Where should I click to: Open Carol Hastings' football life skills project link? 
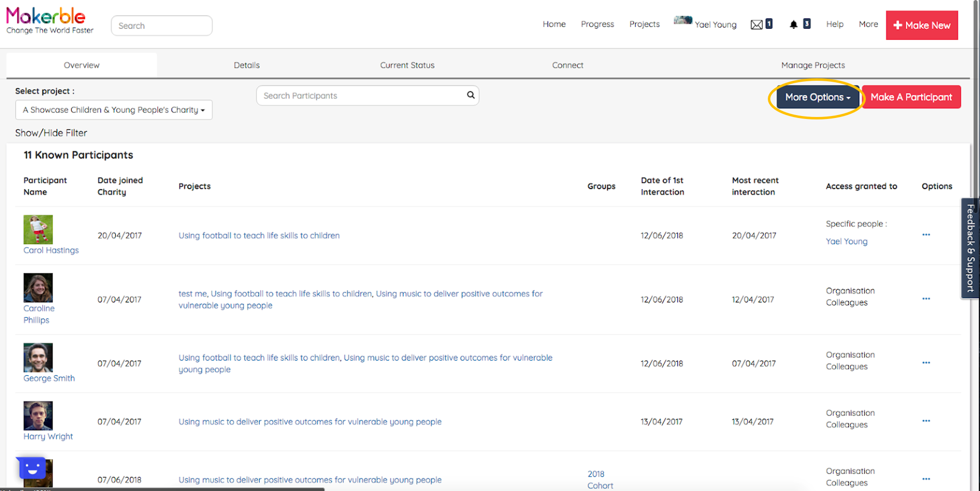click(x=259, y=235)
